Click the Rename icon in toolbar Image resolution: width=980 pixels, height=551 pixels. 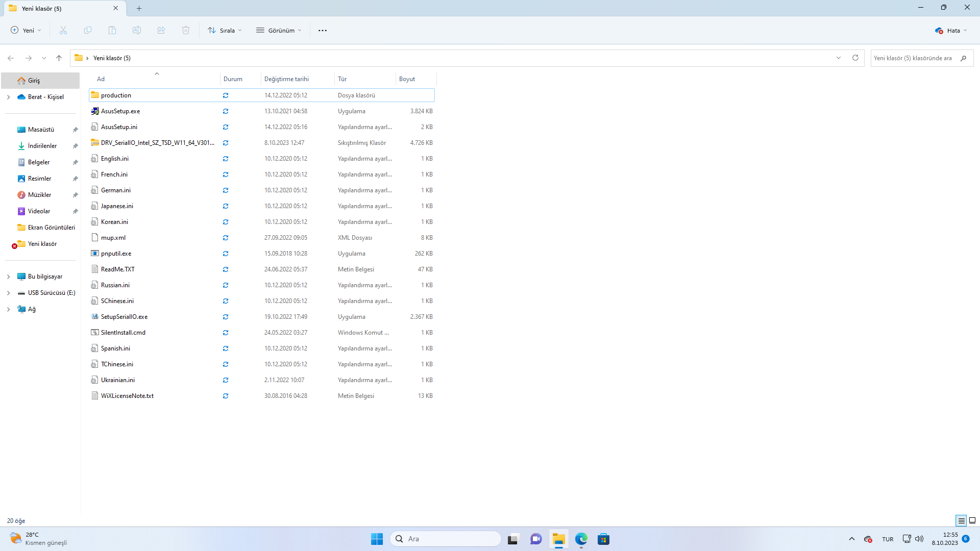[x=137, y=31]
